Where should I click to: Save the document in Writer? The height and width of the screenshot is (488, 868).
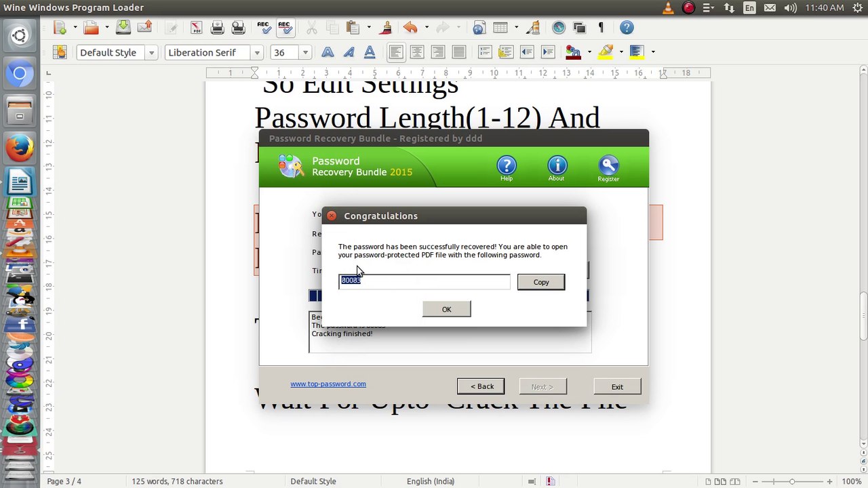123,28
